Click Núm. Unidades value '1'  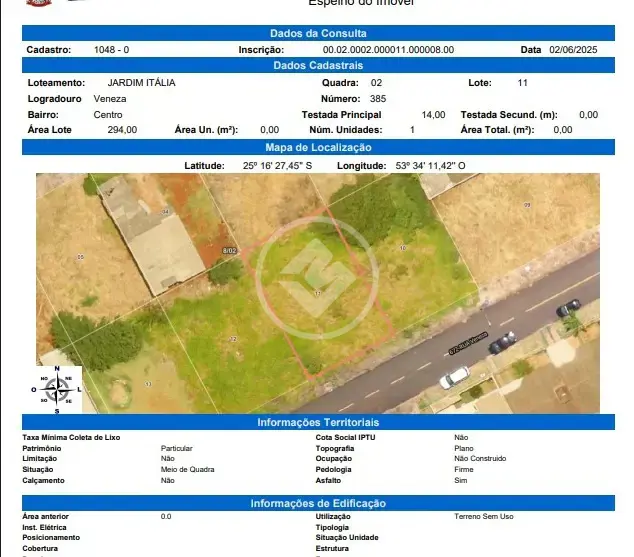point(412,130)
